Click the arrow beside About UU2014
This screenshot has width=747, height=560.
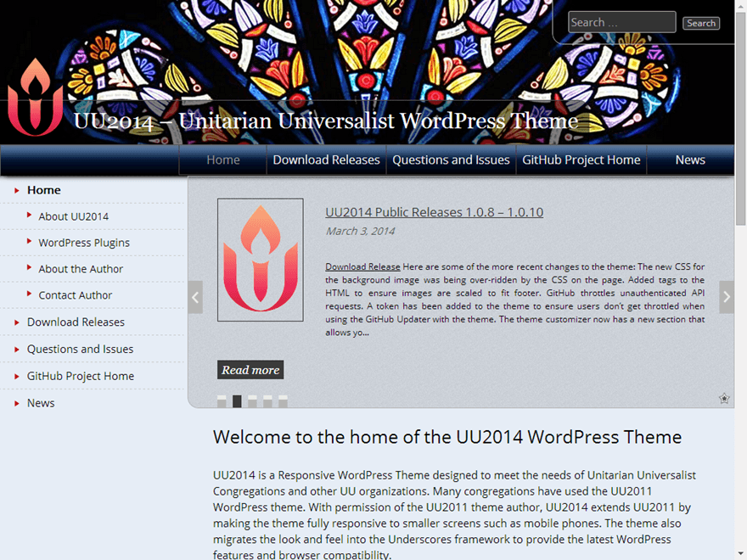29,216
